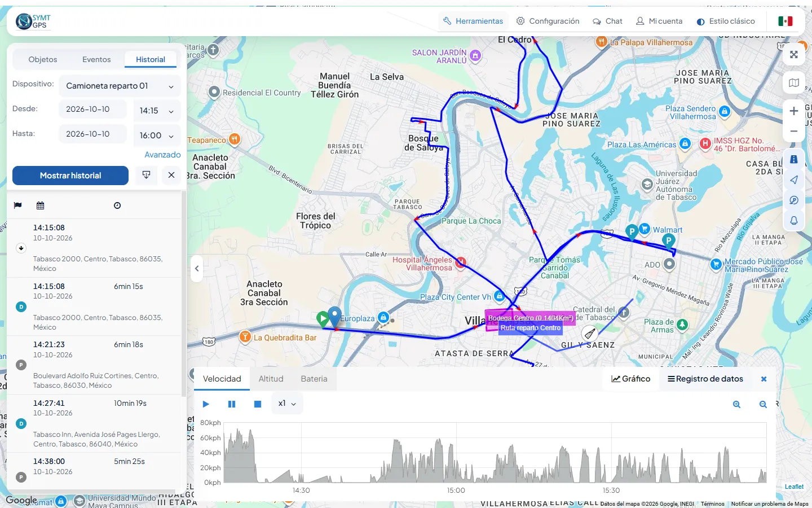The image size is (812, 508).
Task: Switch to the Eventos tab
Action: (96, 59)
